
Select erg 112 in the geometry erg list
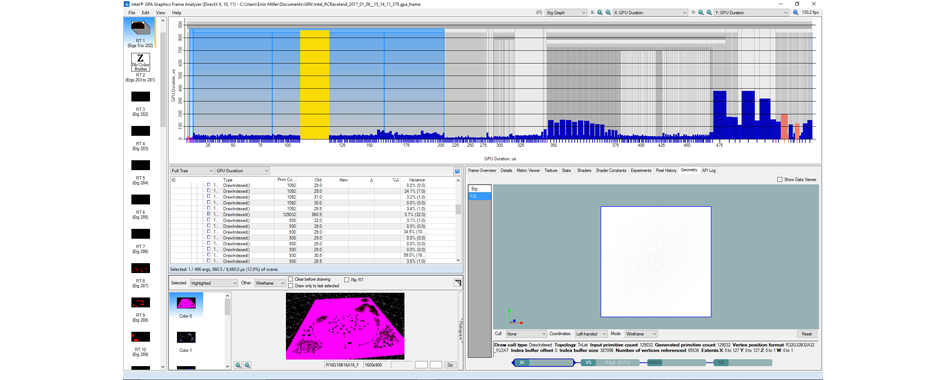pos(480,196)
